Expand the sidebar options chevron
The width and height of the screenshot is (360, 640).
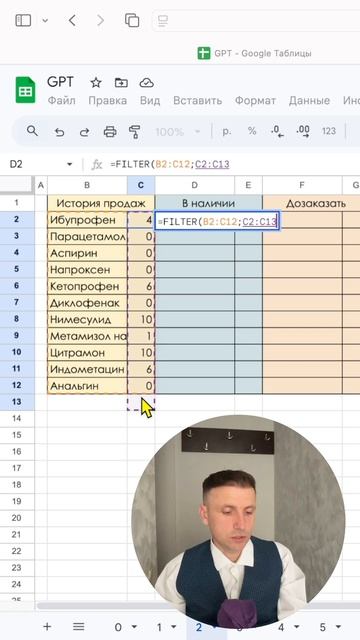[x=45, y=20]
